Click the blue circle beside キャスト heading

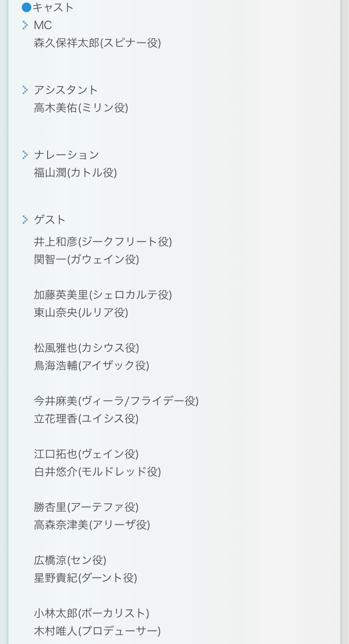coord(26,7)
